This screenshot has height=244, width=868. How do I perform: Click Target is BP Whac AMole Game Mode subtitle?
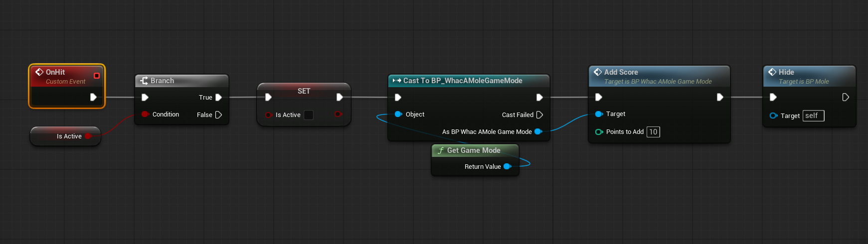(x=658, y=82)
